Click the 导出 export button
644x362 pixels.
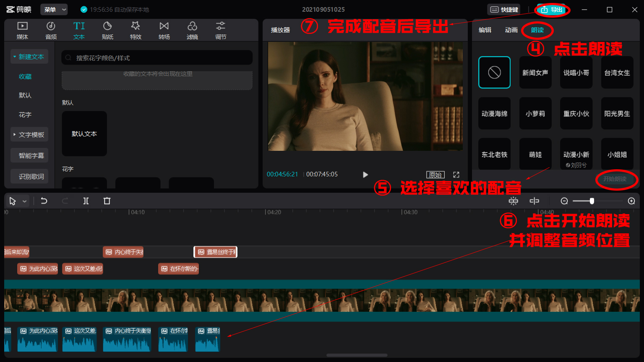tap(552, 9)
